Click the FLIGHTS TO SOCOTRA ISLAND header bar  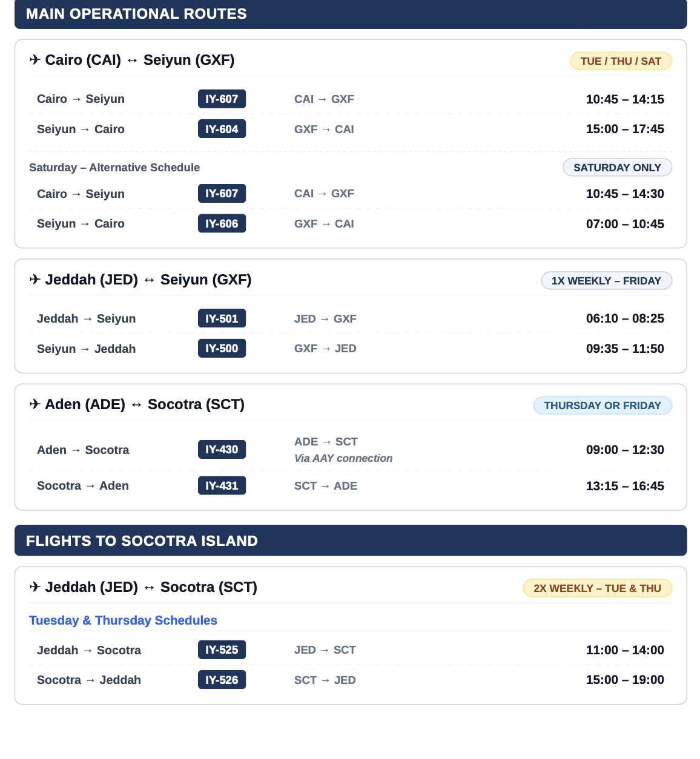pyautogui.click(x=351, y=540)
